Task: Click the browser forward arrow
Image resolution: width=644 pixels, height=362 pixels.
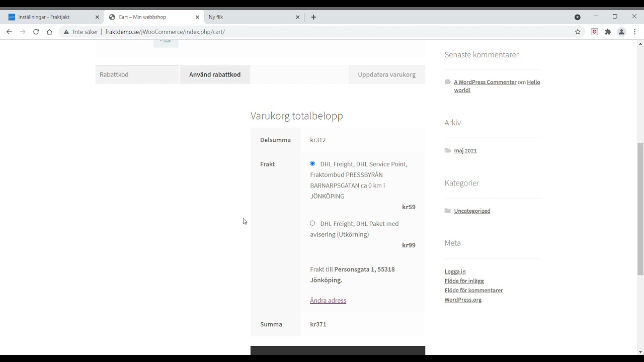Action: (x=23, y=32)
